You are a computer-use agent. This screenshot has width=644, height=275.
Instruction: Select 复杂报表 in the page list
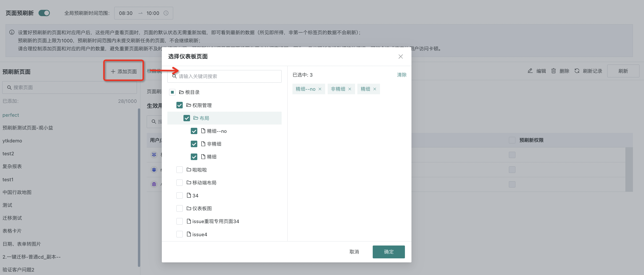click(x=12, y=166)
